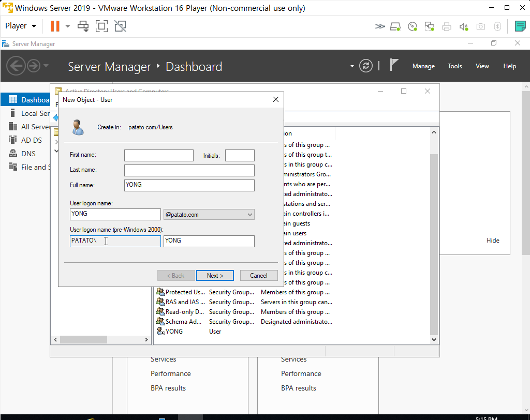530x420 pixels.
Task: Click the printer device icon
Action: [447, 26]
